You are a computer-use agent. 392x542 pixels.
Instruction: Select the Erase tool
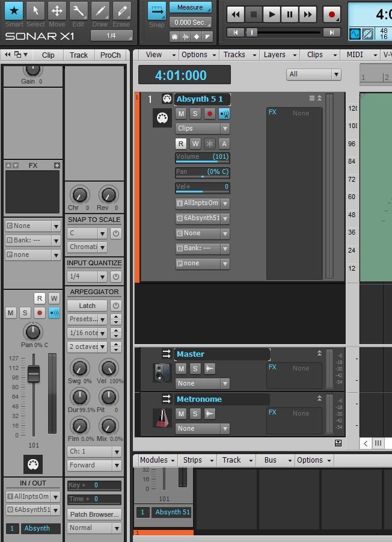tap(121, 11)
